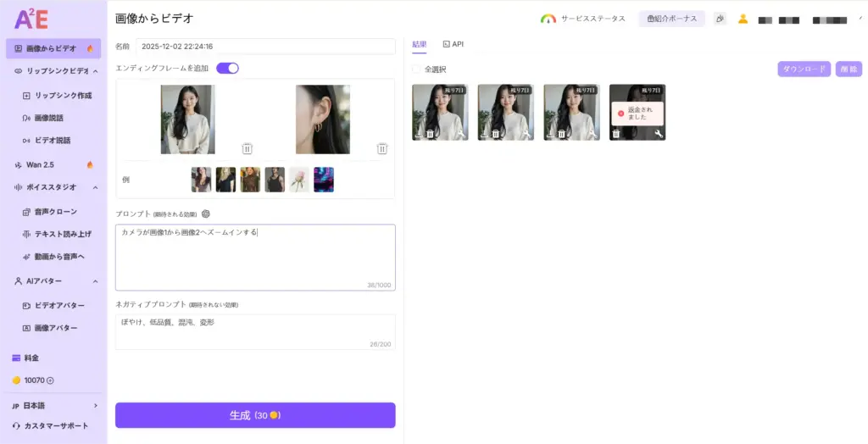The image size is (868, 444).
Task: Open the サービスステータス gauge indicator
Action: pos(548,19)
